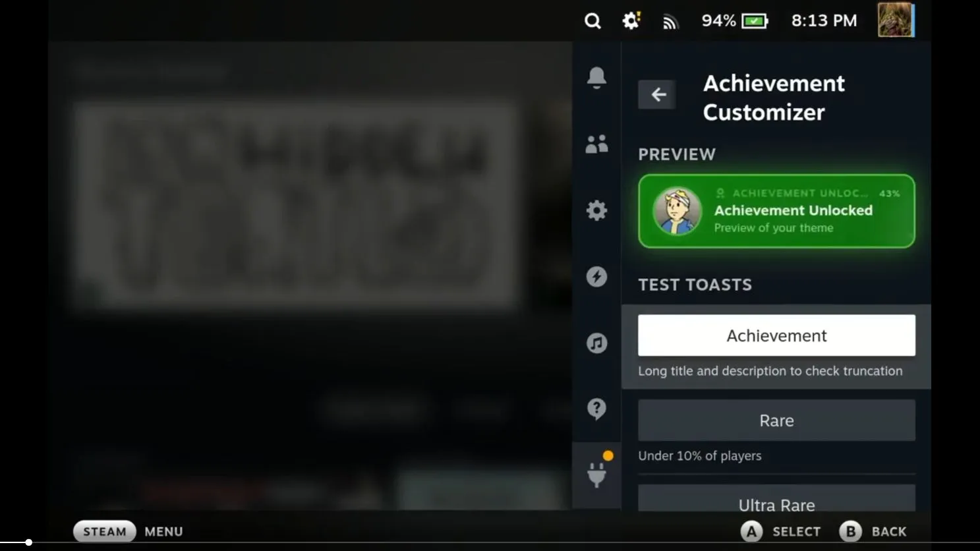Open the search icon in top bar

click(592, 21)
